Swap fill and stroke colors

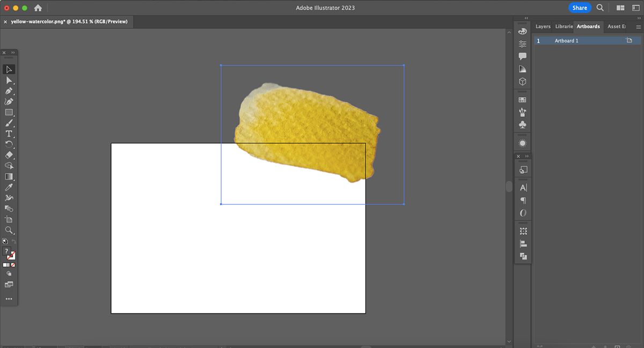[x=14, y=242]
